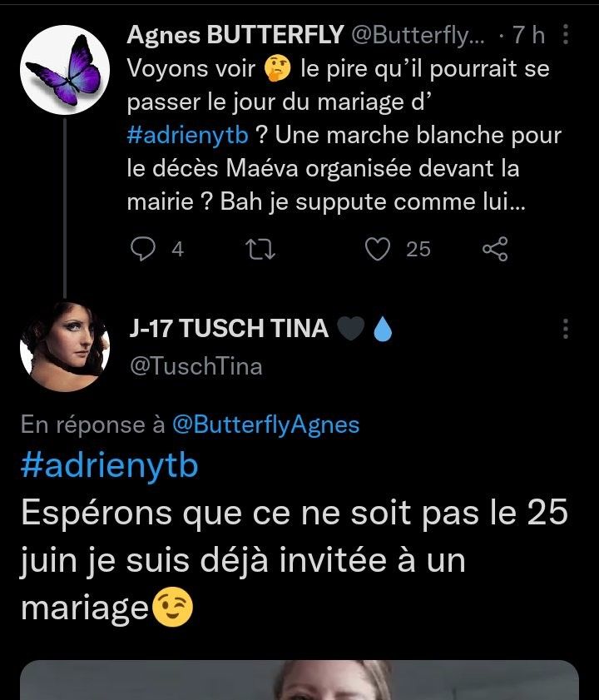Tap the #adrienytb hashtag in Agnes's tweet
The image size is (599, 700).
(x=188, y=136)
